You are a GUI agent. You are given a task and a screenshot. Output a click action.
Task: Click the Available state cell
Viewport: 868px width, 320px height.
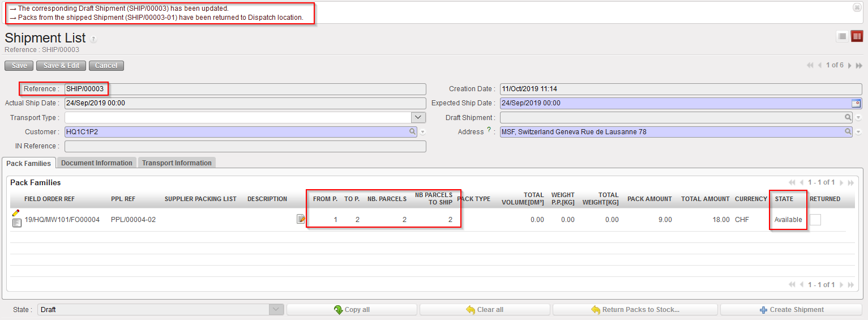pyautogui.click(x=788, y=220)
